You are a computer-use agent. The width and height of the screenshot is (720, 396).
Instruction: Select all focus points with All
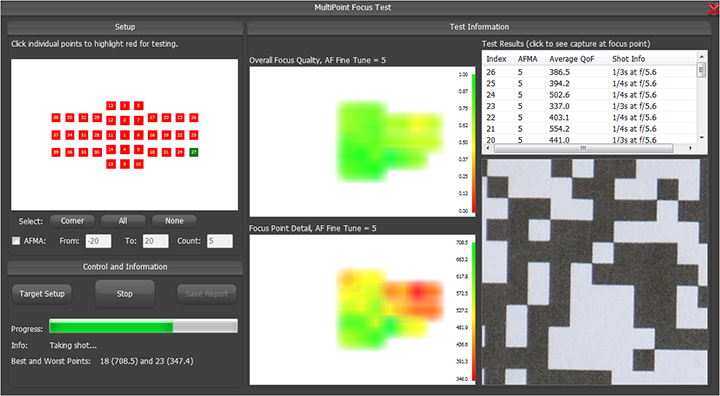123,221
